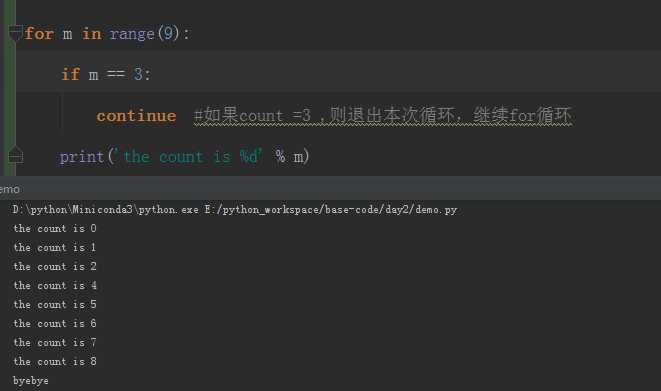Click output line 'the count is 4'
This screenshot has height=391, width=661.
(x=55, y=285)
